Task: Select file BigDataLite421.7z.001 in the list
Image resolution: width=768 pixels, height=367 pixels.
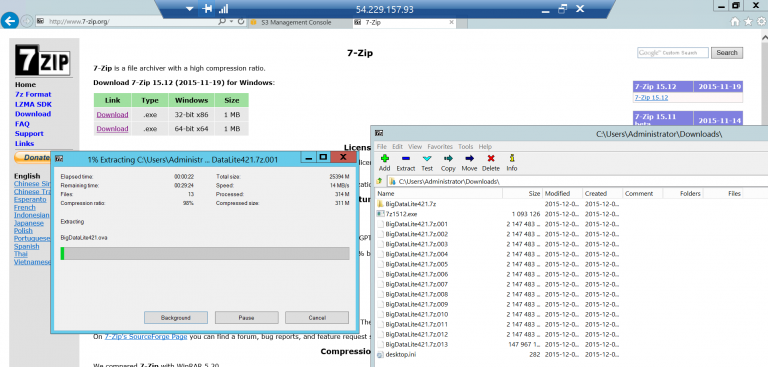Action: pos(416,224)
